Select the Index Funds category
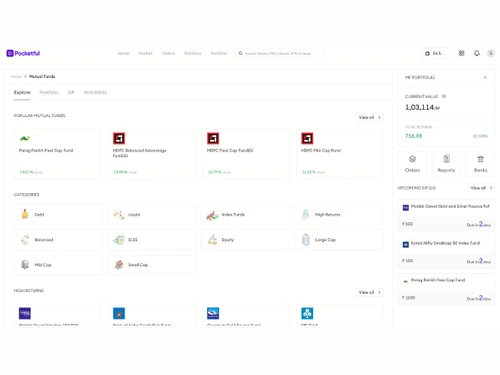The image size is (500, 375). click(246, 215)
